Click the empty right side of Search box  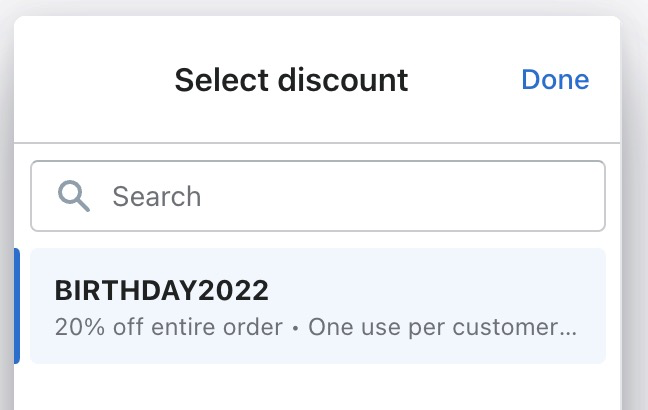[x=480, y=196]
